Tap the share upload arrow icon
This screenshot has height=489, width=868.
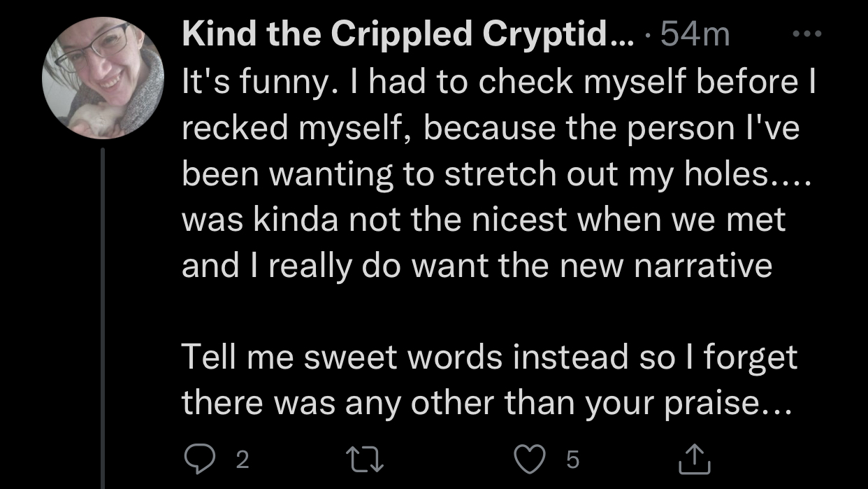696,458
